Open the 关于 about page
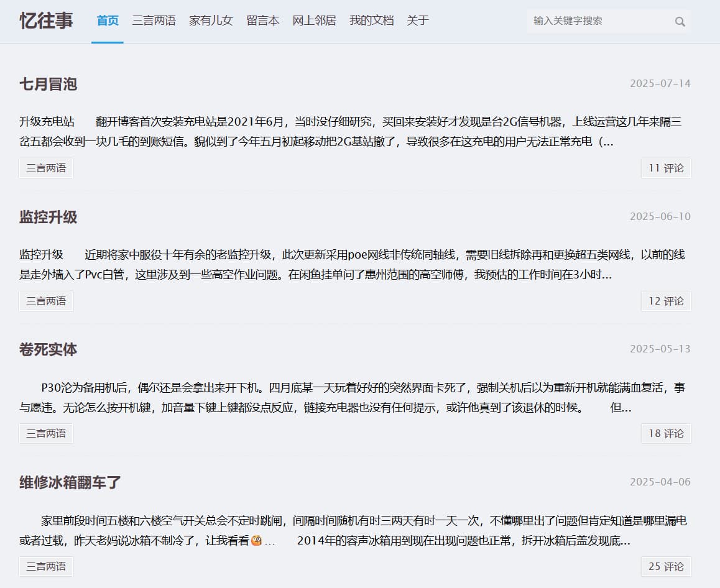The image size is (720, 588). point(417,20)
